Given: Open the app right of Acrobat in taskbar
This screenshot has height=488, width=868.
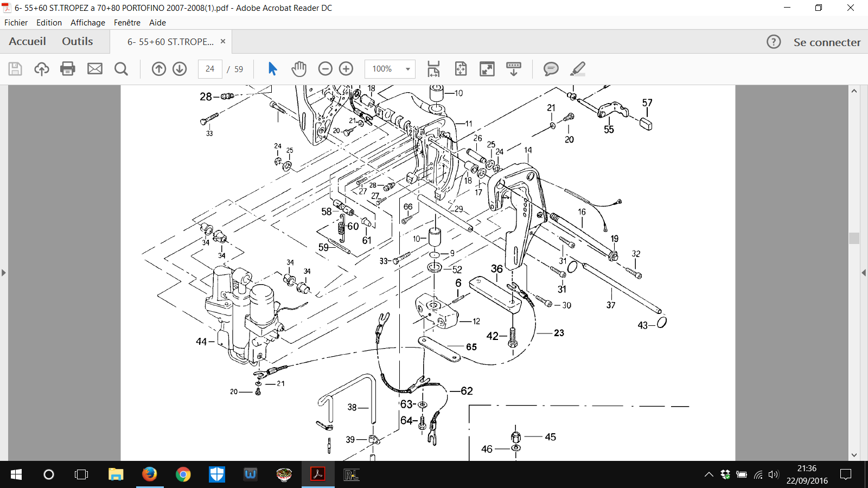Looking at the screenshot, I should tap(352, 475).
